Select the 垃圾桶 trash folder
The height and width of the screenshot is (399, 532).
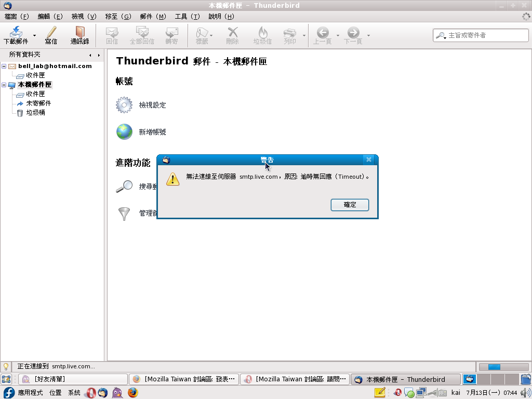[x=35, y=113]
